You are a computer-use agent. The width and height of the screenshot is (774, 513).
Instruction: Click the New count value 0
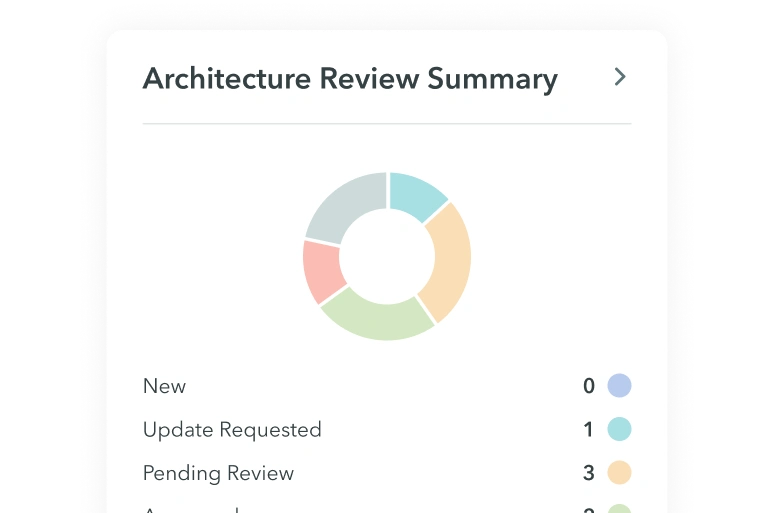pyautogui.click(x=589, y=386)
